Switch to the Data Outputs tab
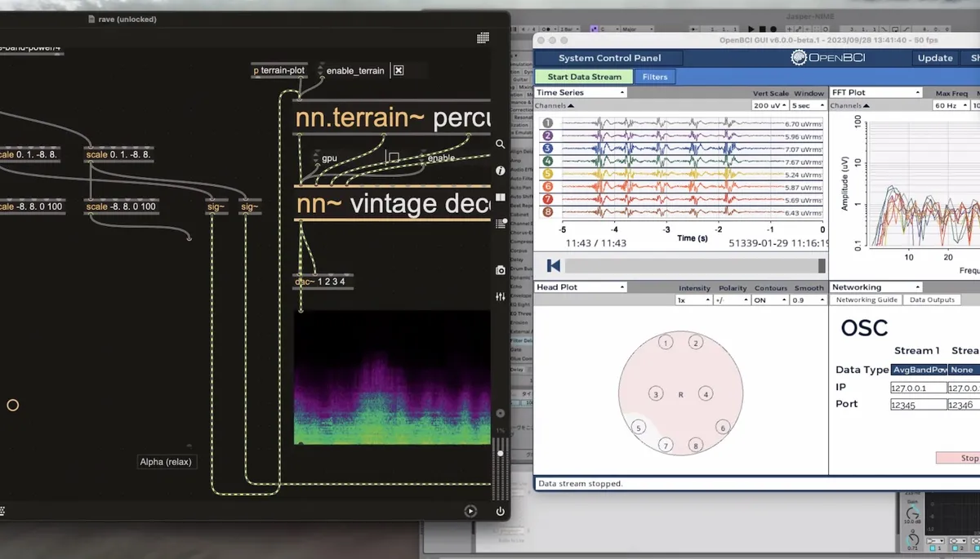980x559 pixels. point(932,299)
